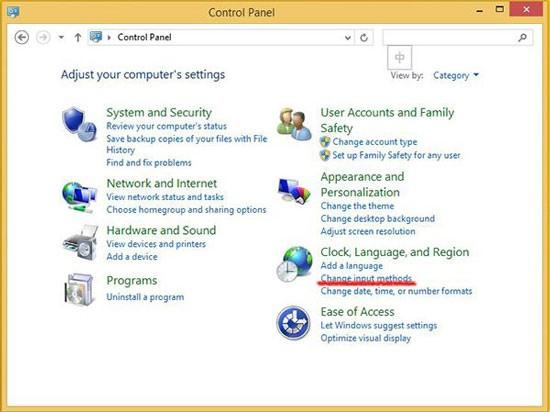Open Appearance and Personalization category

click(362, 184)
